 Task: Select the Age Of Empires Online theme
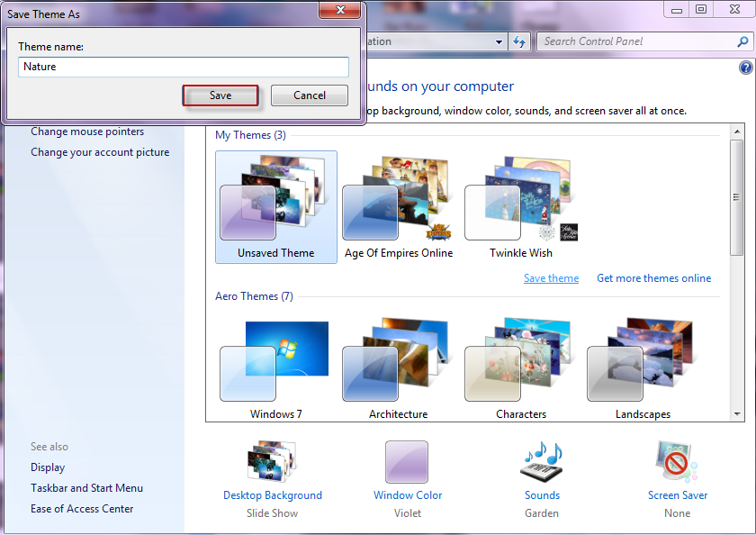click(x=398, y=207)
